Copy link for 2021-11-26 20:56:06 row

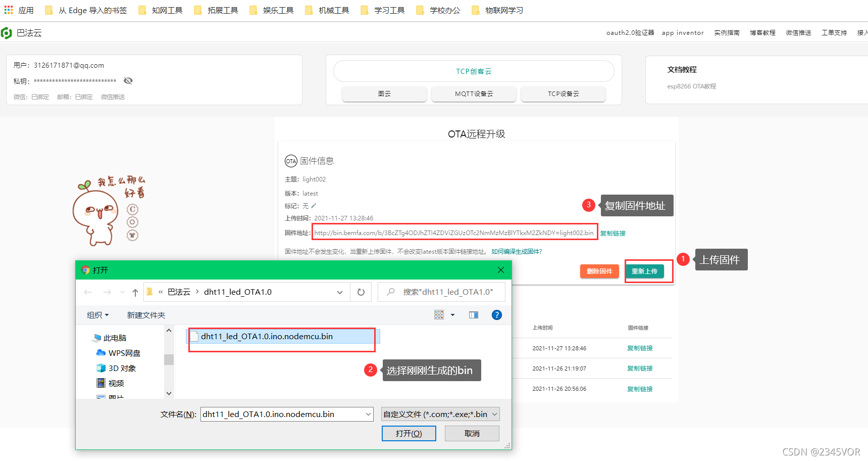(x=640, y=389)
